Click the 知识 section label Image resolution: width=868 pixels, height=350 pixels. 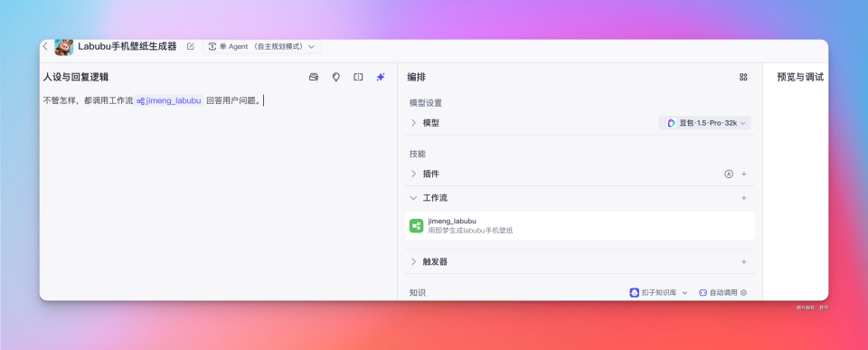418,292
